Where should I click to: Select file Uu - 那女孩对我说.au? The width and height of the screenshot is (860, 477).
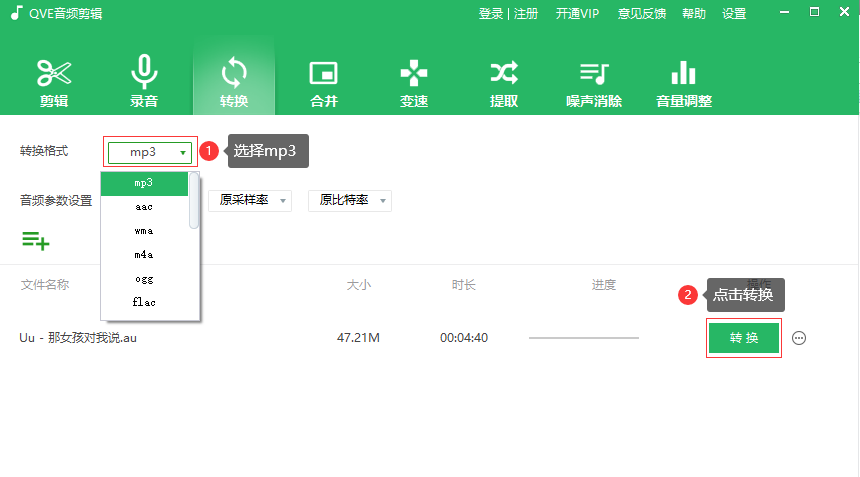[x=78, y=338]
